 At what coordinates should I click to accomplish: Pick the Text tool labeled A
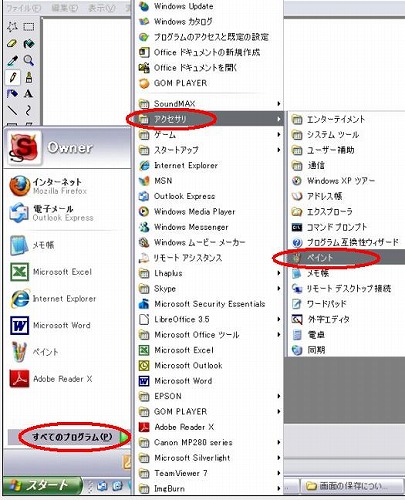pyautogui.click(x=29, y=94)
